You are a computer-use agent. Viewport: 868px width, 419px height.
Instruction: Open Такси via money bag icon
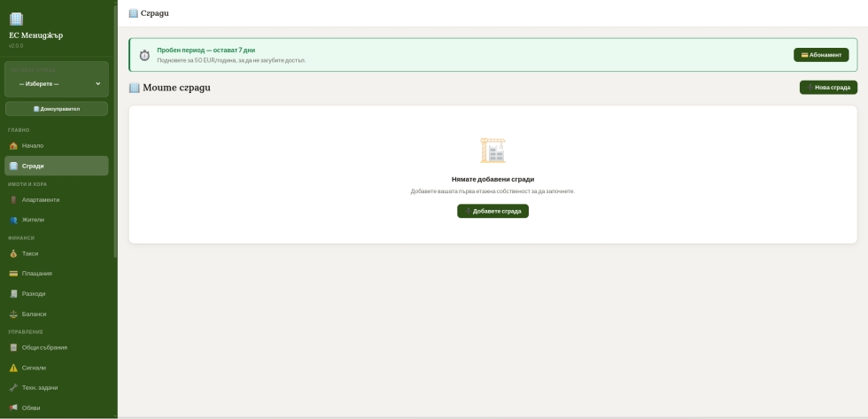tap(13, 253)
